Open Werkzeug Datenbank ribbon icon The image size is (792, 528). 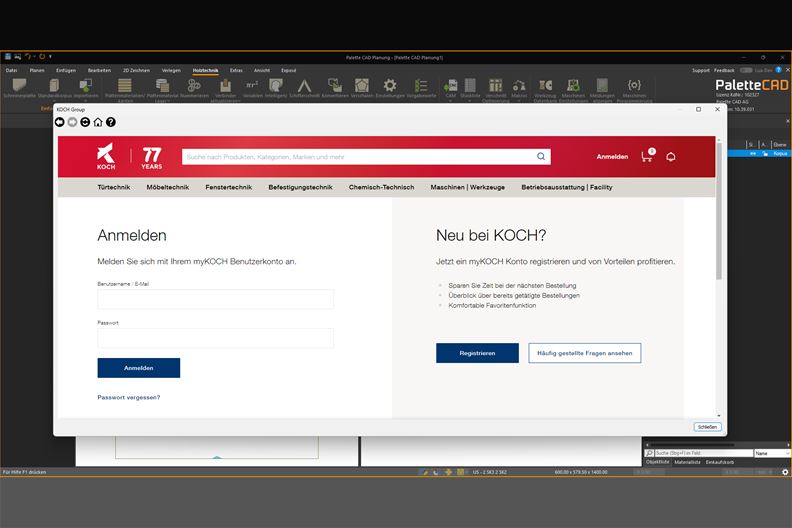[x=546, y=85]
